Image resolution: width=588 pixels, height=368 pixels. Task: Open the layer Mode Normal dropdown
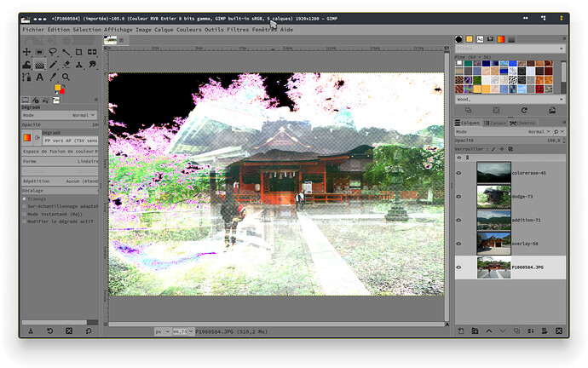pos(503,131)
